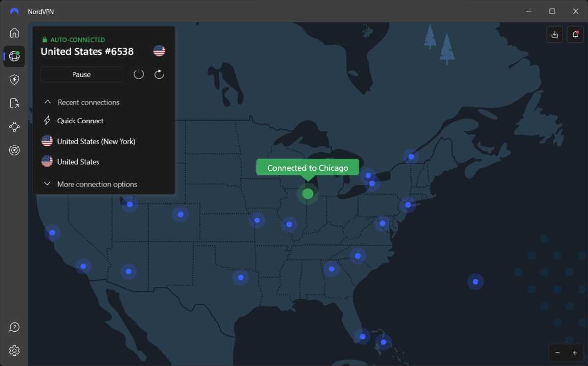
Task: Select the Denver server dot in Colorado
Action: (x=180, y=214)
